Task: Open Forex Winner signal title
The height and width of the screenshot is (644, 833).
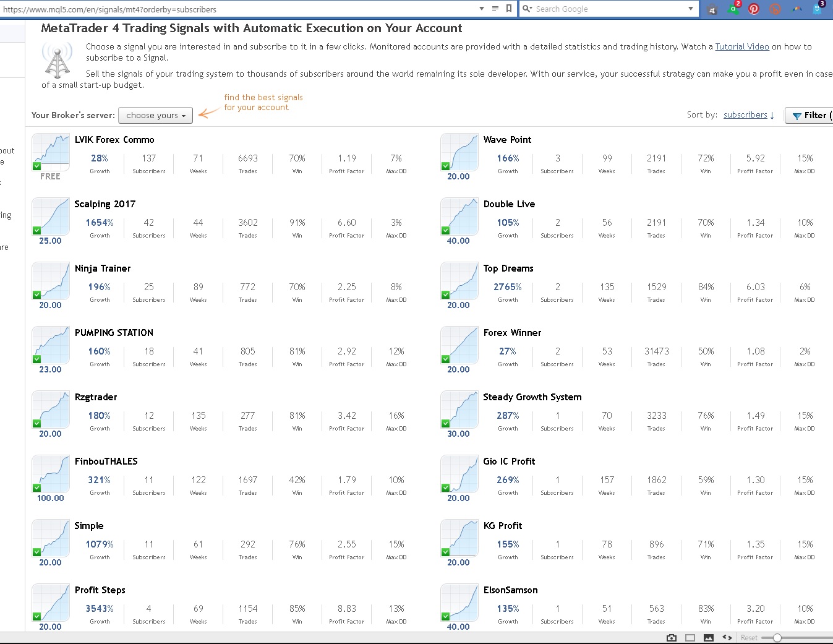Action: [513, 333]
